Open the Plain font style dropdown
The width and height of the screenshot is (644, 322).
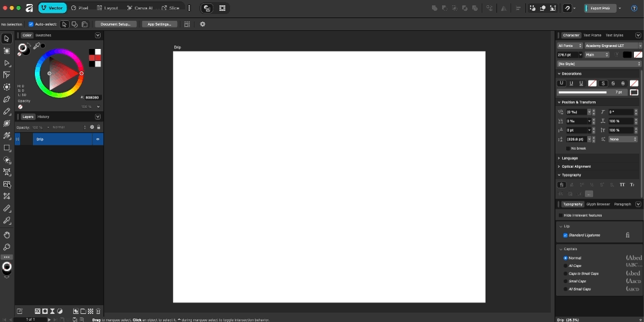coord(597,54)
